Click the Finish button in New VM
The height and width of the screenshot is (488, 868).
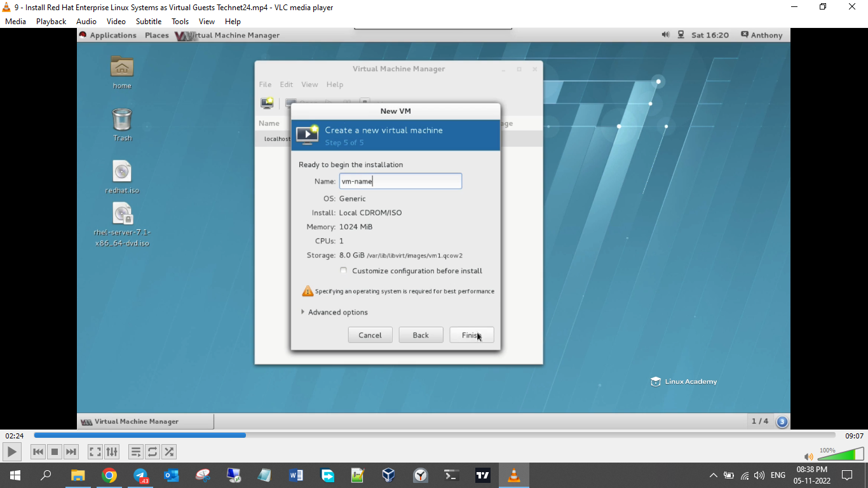coord(471,335)
